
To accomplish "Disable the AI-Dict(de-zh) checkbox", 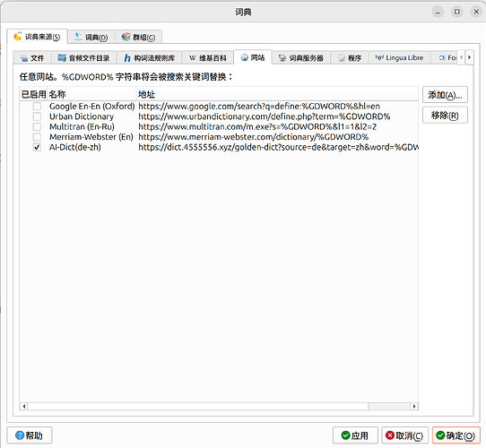I will pyautogui.click(x=37, y=147).
